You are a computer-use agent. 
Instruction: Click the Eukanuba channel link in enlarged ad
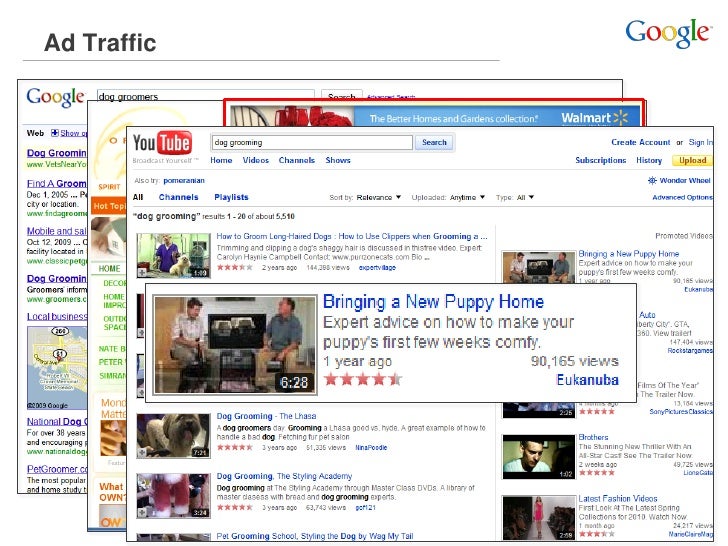pos(587,380)
